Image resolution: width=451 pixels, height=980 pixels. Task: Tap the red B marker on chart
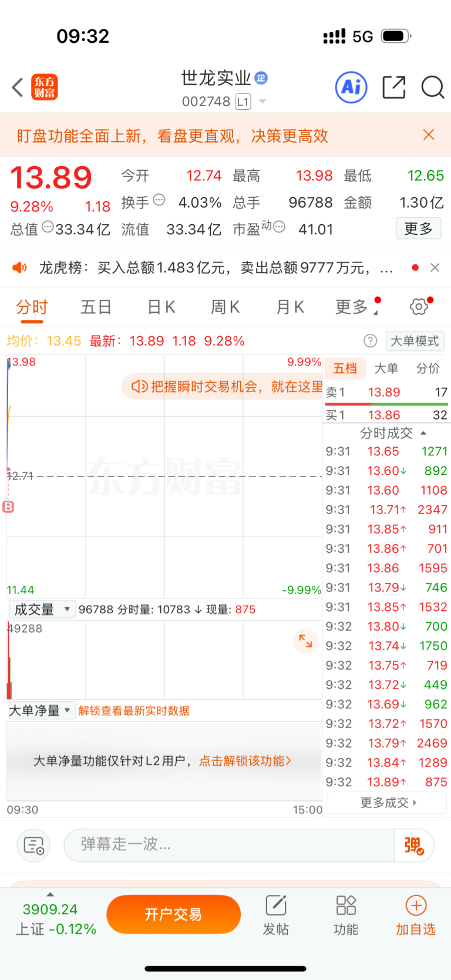tap(8, 506)
